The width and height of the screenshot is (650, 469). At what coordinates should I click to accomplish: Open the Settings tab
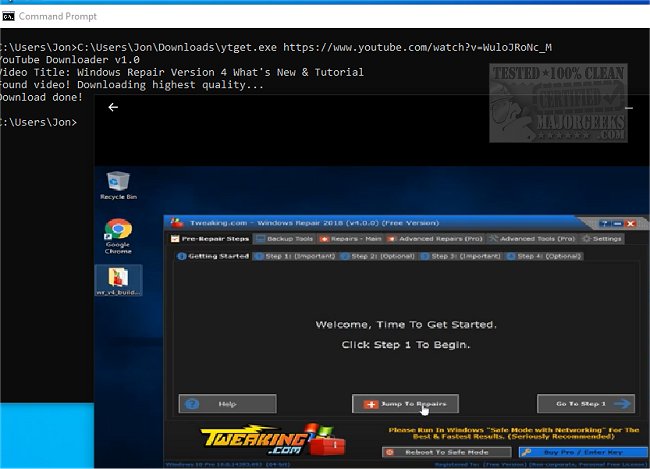[x=602, y=239]
